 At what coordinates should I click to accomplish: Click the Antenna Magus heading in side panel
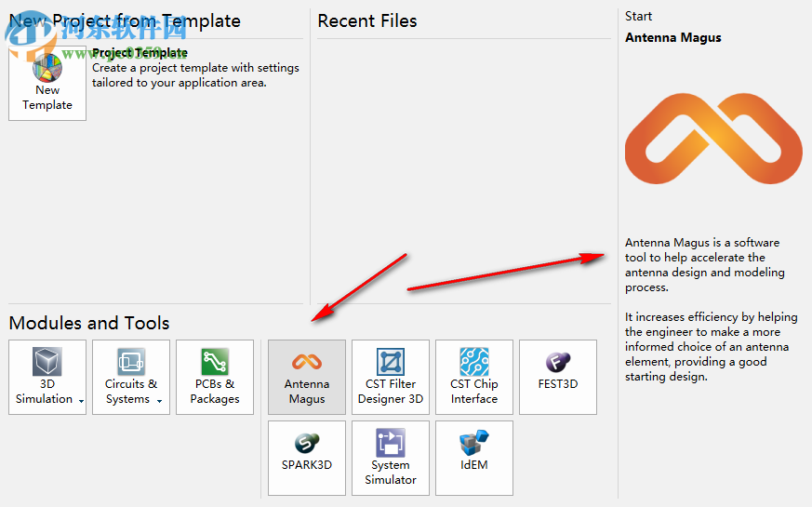(672, 37)
